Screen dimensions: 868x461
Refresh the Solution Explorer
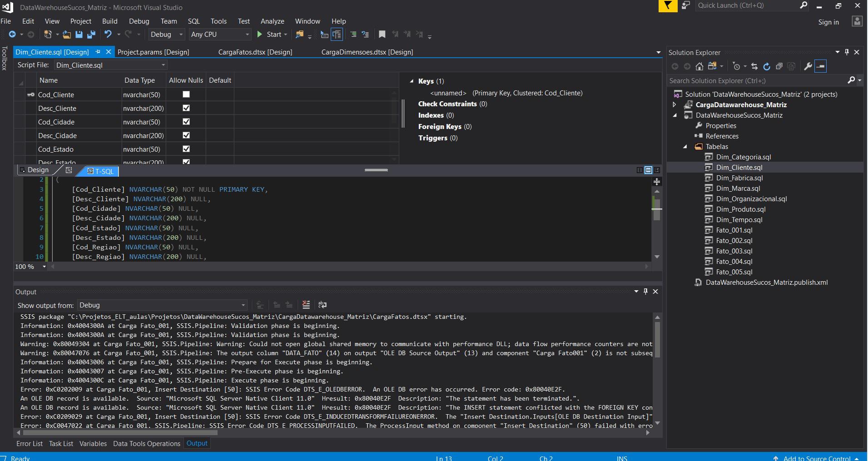tap(767, 66)
